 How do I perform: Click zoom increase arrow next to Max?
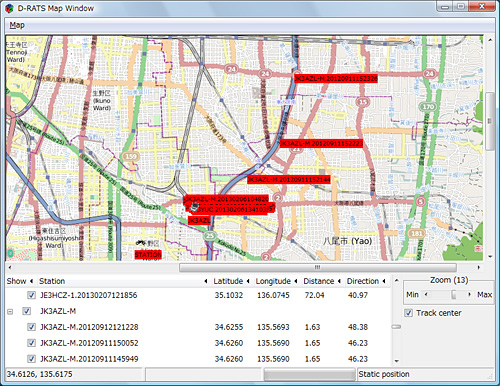tap(470, 294)
